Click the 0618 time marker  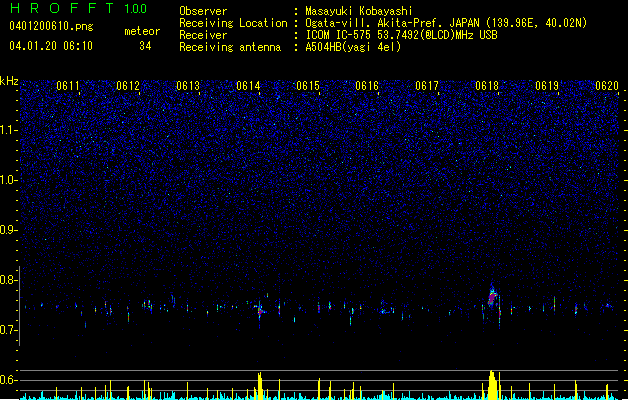tap(487, 86)
